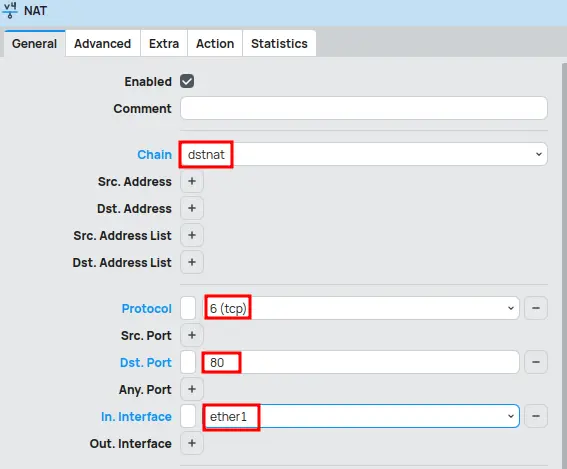
Task: Open the Extra tab
Action: tap(164, 43)
